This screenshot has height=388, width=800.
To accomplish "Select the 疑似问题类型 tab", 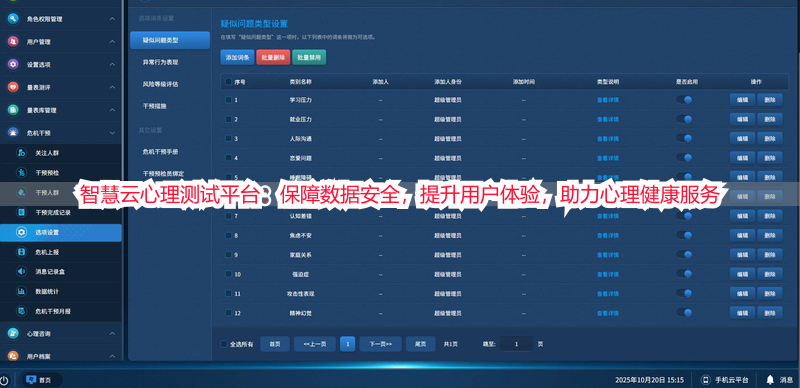I will pos(170,40).
